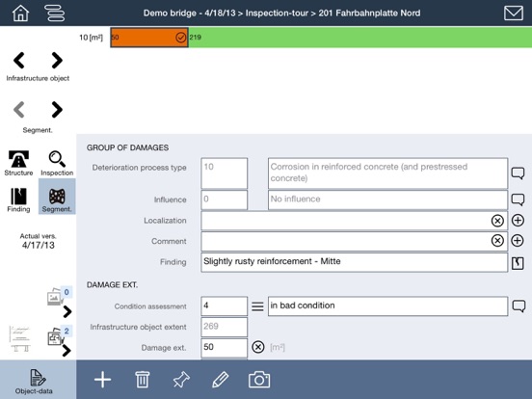
Task: Expand the sketches arrow below 2 badge
Action: [66, 351]
